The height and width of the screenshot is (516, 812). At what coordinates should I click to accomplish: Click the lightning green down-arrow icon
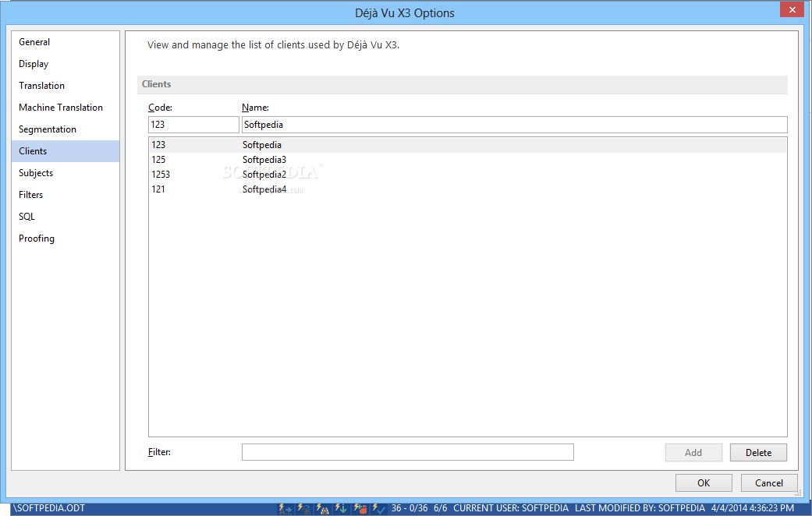pyautogui.click(x=341, y=509)
